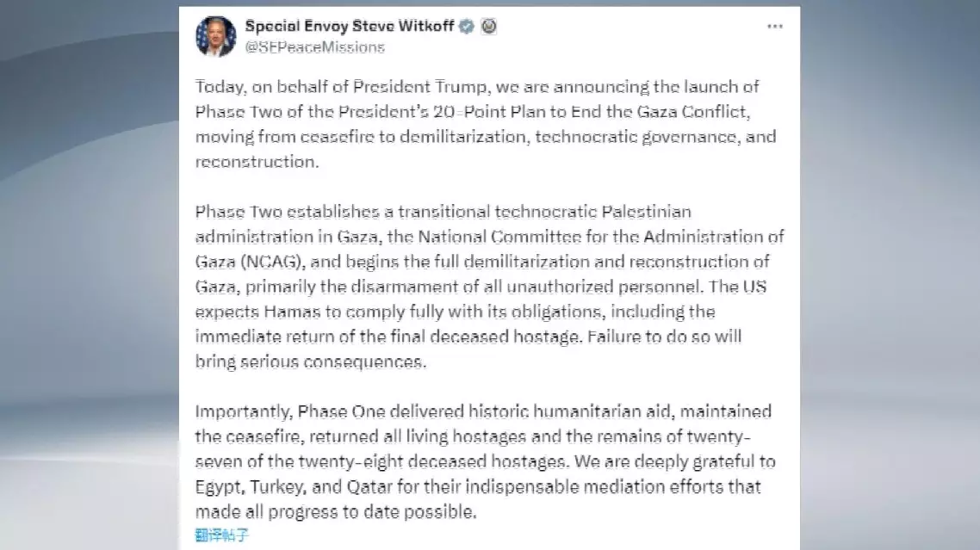Click the government seal badge icon
Image resolution: width=980 pixels, height=550 pixels.
(x=488, y=27)
